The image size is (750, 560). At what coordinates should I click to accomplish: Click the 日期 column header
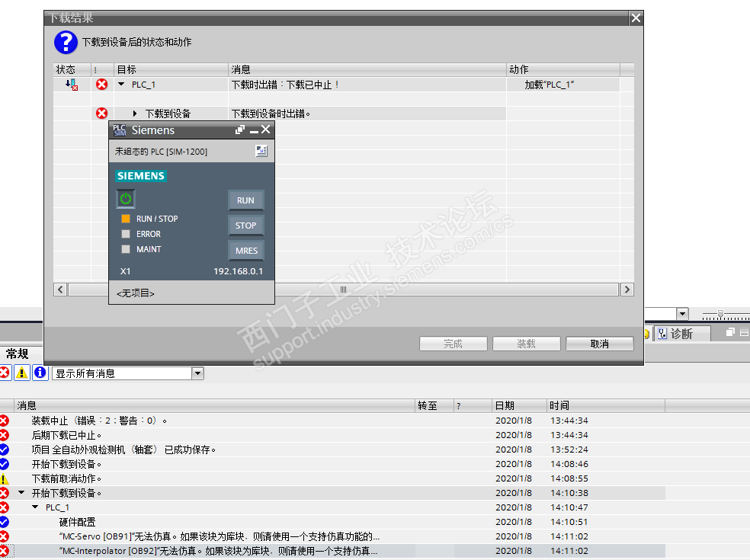click(519, 406)
